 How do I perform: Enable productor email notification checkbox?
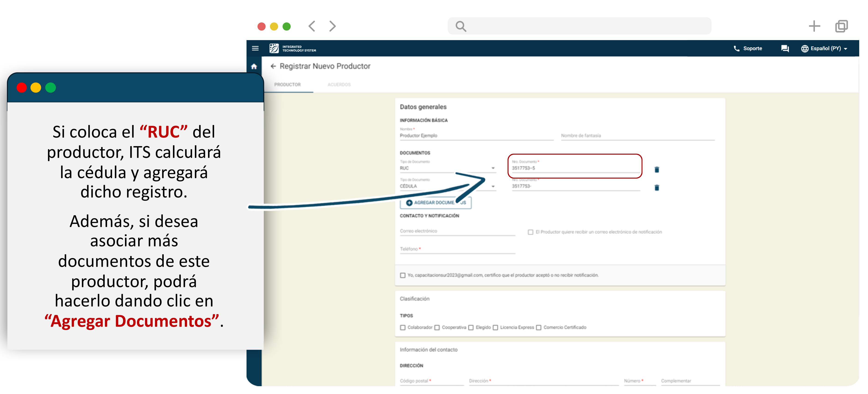point(530,232)
